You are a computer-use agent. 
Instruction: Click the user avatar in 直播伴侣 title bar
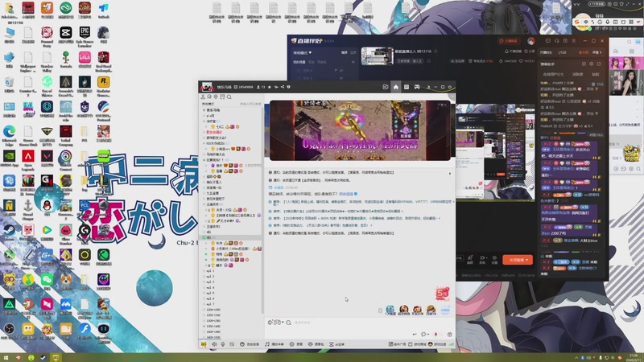pos(531,42)
